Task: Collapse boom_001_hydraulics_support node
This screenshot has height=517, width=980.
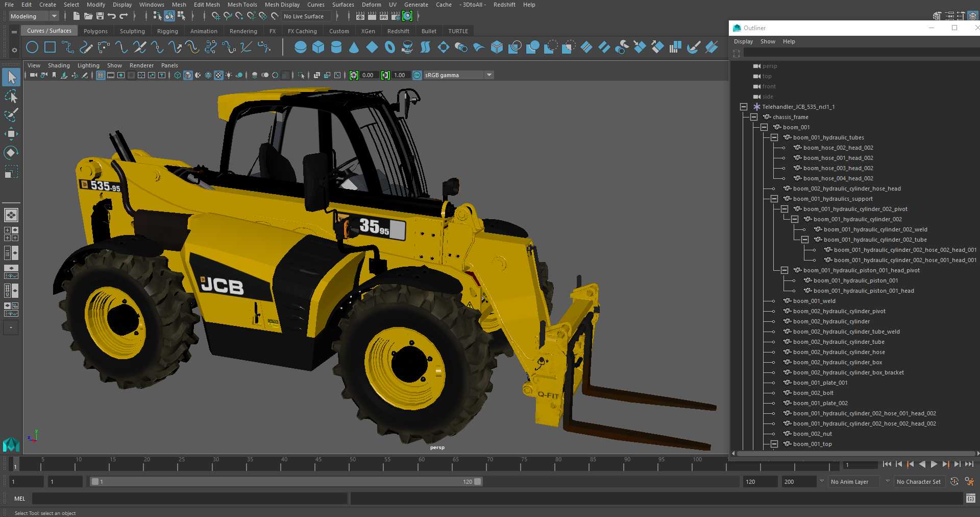Action: (774, 199)
